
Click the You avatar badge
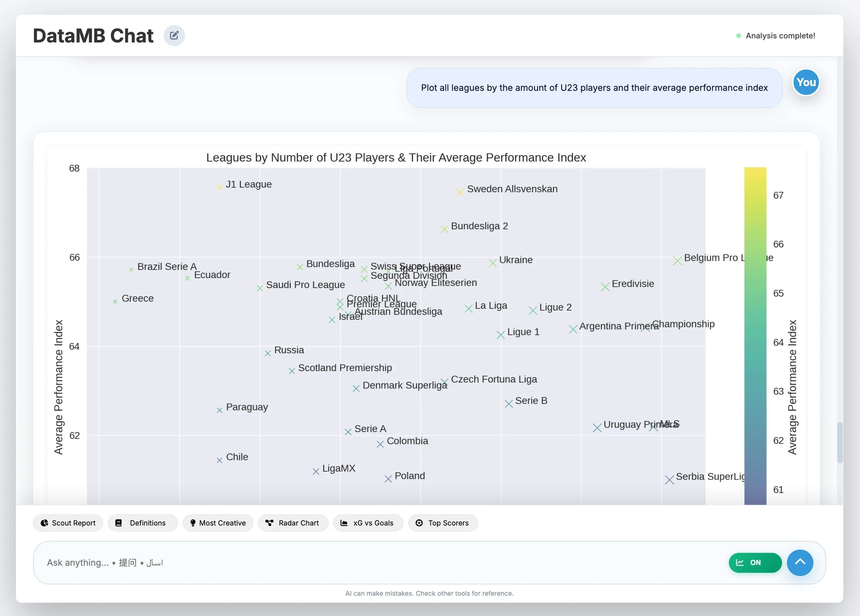click(x=806, y=82)
